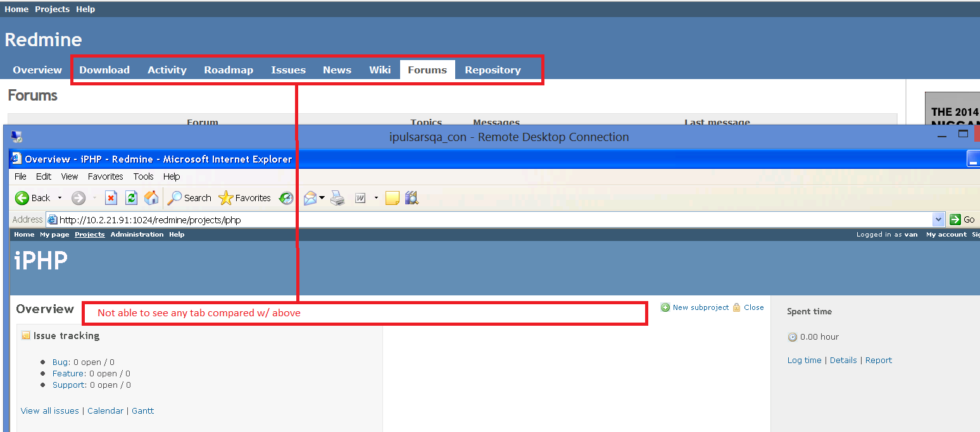Viewport: 980px width, 432px height.
Task: Click the page icon in Address bar
Action: click(x=53, y=219)
